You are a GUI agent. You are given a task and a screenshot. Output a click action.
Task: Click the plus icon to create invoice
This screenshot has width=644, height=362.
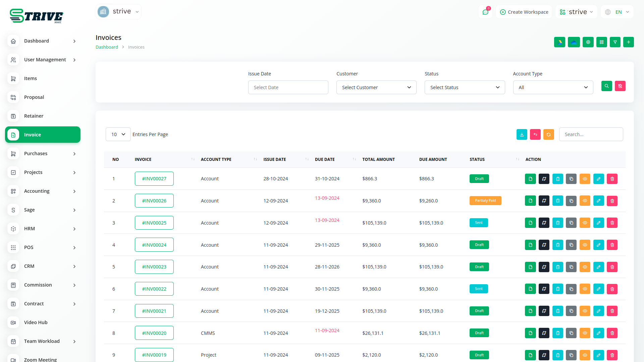pyautogui.click(x=628, y=42)
